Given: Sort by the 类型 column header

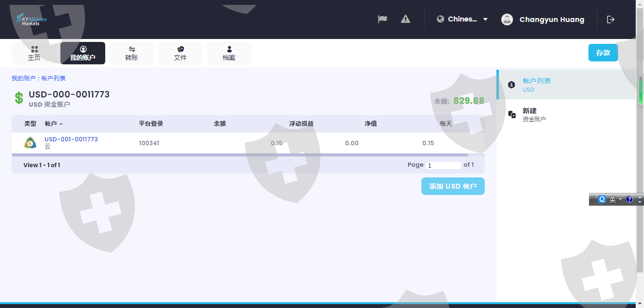Looking at the screenshot, I should [x=30, y=124].
